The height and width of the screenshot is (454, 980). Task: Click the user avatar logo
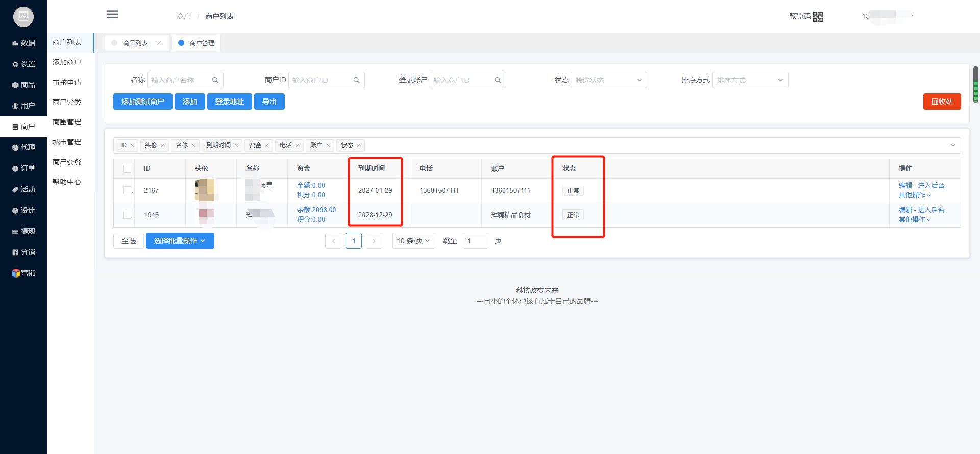23,17
